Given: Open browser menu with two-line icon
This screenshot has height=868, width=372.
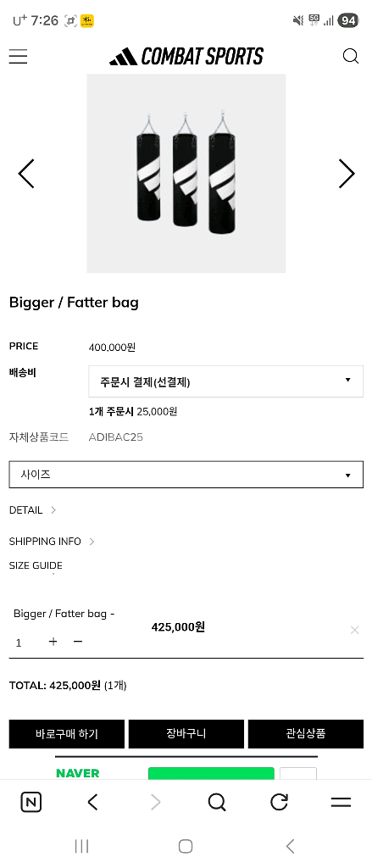Looking at the screenshot, I should [341, 802].
